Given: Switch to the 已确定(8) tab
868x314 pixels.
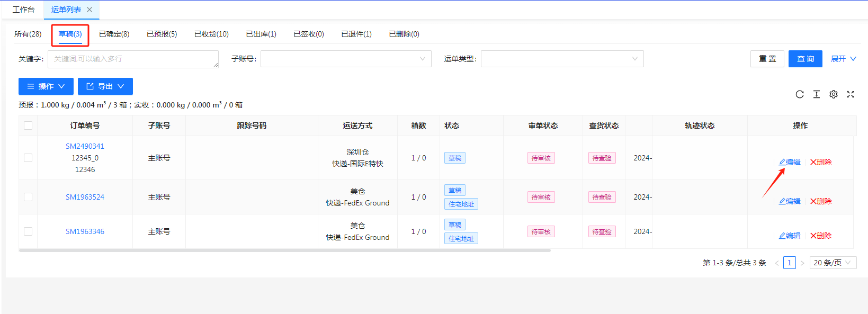Looking at the screenshot, I should (x=114, y=34).
